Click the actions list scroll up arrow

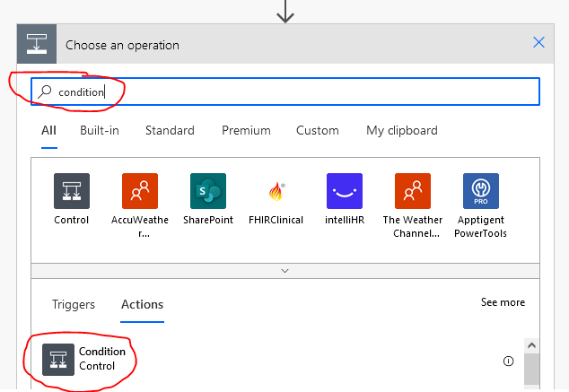[x=531, y=345]
